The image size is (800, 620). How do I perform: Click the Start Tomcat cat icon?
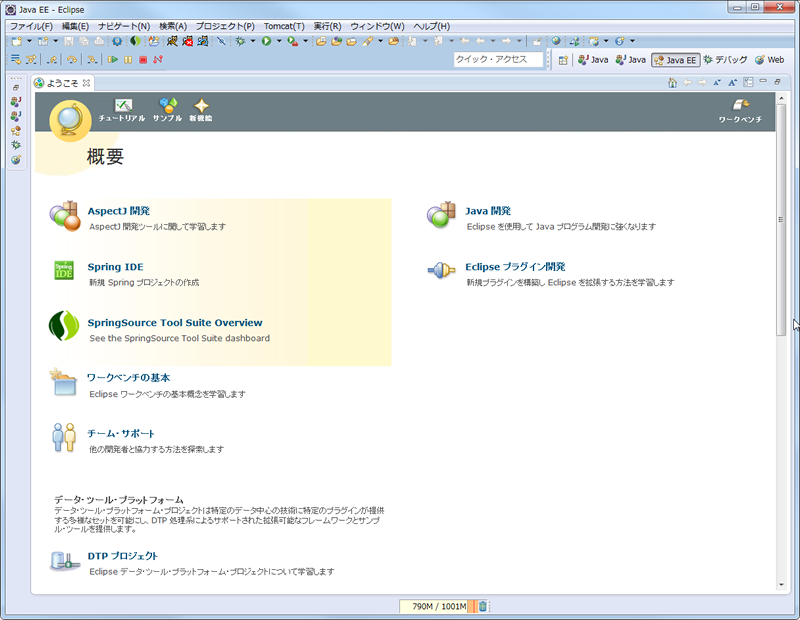[x=172, y=41]
